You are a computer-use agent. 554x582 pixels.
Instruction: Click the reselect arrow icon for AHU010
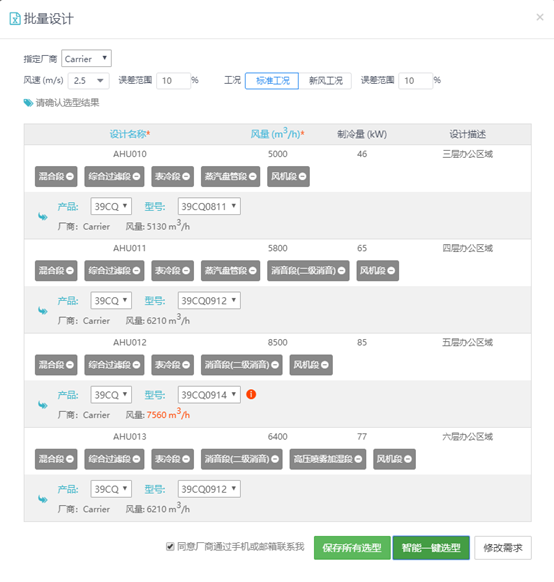coord(43,216)
